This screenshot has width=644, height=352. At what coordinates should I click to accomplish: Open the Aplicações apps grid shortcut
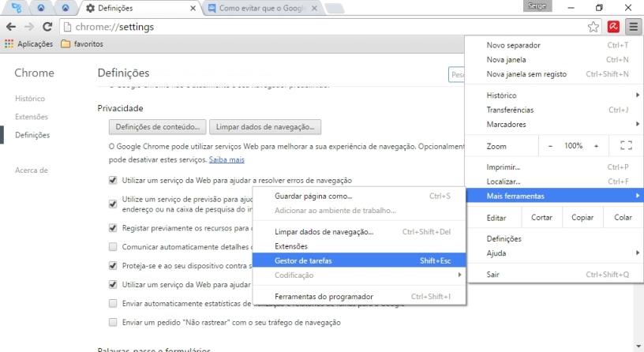click(x=28, y=44)
